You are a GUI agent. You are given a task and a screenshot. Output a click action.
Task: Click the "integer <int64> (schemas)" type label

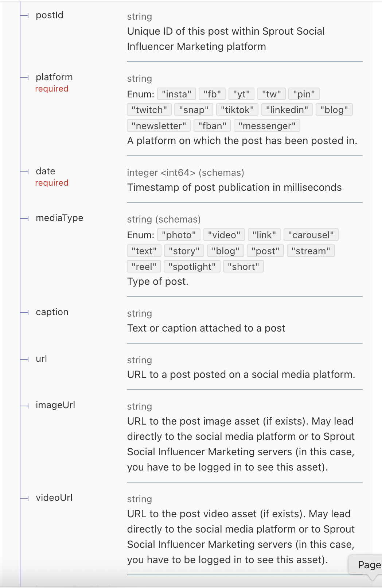(x=186, y=173)
